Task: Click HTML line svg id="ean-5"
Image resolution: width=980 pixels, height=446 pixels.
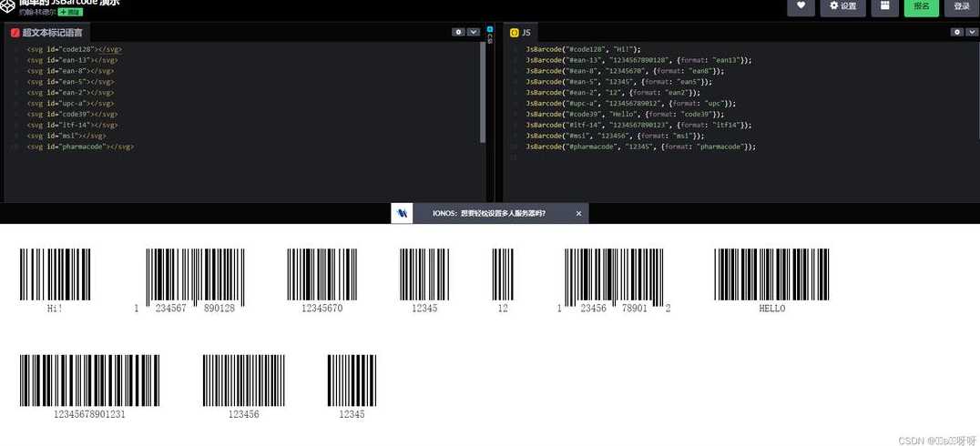Action: pyautogui.click(x=70, y=81)
